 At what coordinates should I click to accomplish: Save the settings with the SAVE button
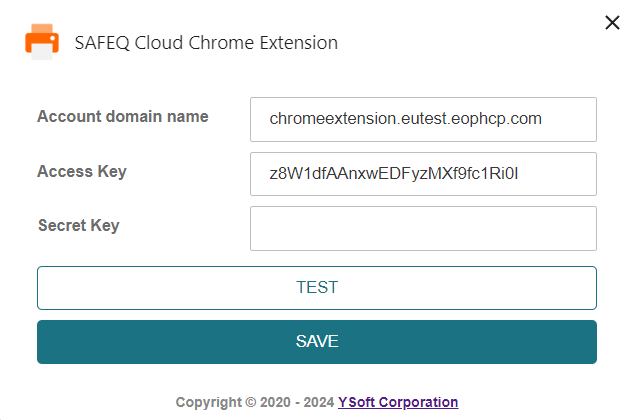(317, 342)
